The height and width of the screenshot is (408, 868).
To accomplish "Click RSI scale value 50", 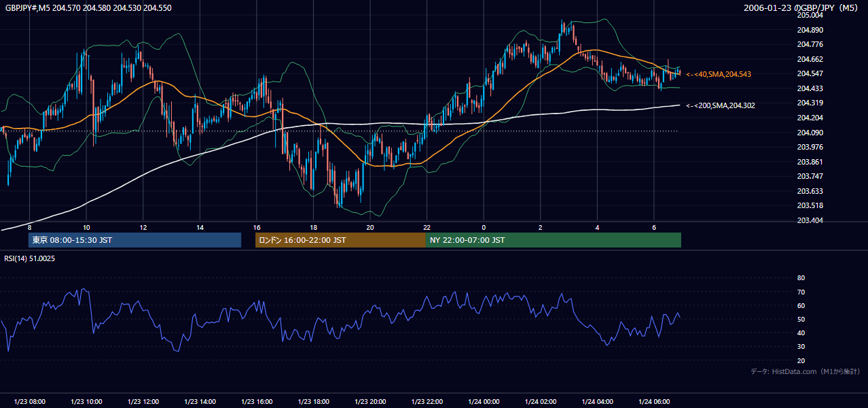I will click(801, 320).
